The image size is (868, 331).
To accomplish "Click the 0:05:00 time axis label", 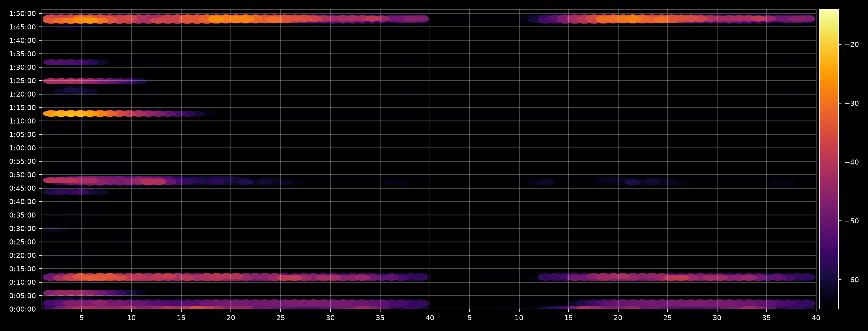I will point(22,296).
